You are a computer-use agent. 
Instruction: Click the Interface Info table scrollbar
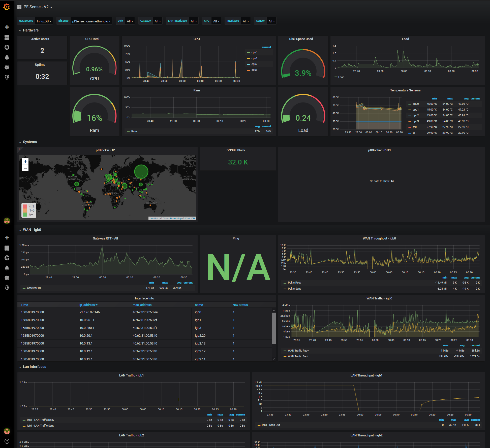274,328
